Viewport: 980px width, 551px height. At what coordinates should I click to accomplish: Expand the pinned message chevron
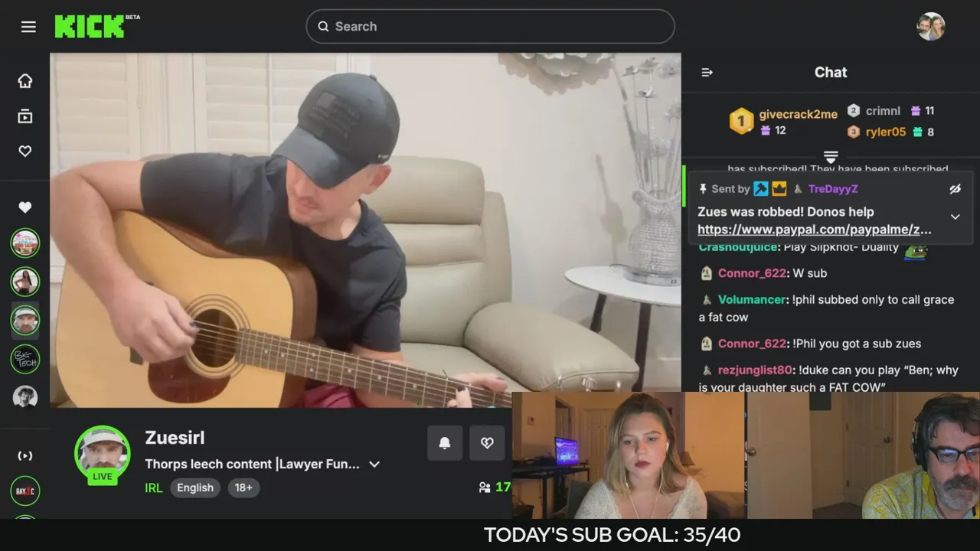tap(955, 217)
